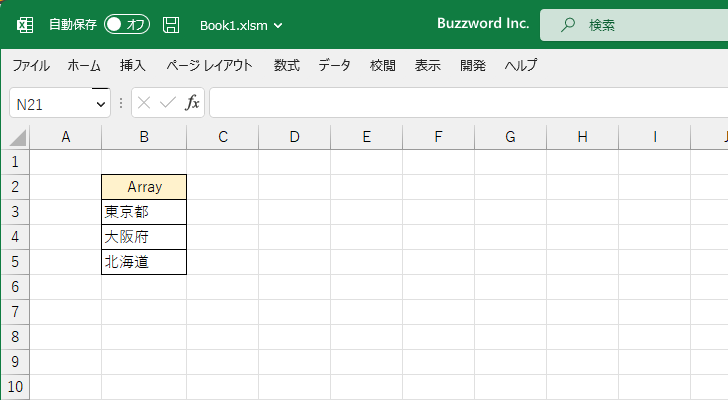Open the ページ レイアウト tab
The image size is (728, 400).
point(209,65)
